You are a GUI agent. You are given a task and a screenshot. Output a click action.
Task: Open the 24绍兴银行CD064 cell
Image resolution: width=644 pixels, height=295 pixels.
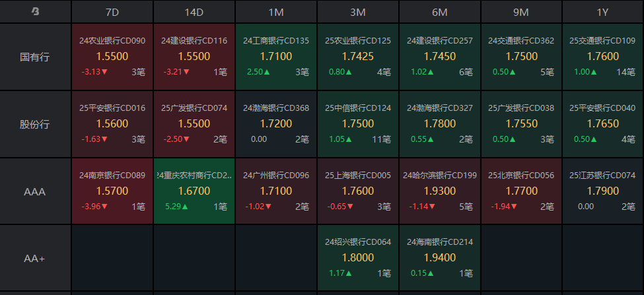[x=358, y=258]
